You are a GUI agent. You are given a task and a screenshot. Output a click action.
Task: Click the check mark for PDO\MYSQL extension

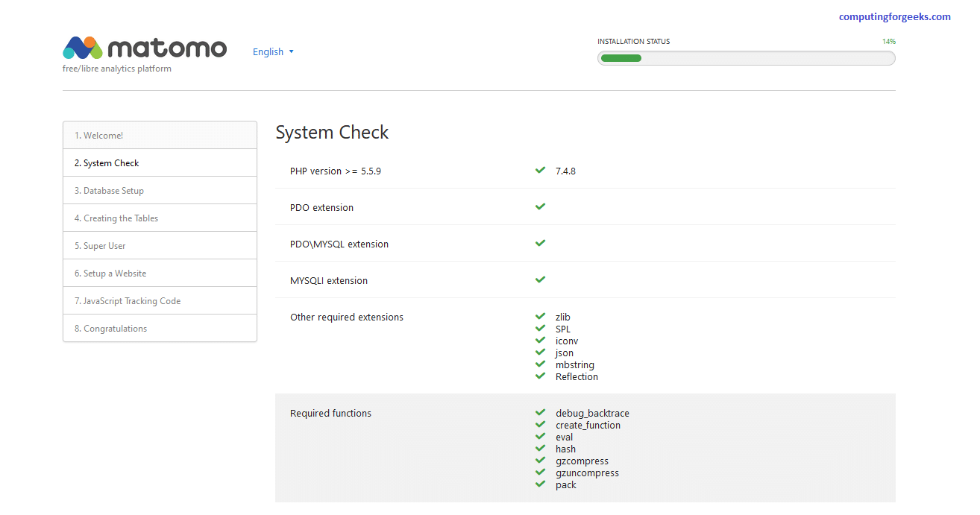point(541,243)
